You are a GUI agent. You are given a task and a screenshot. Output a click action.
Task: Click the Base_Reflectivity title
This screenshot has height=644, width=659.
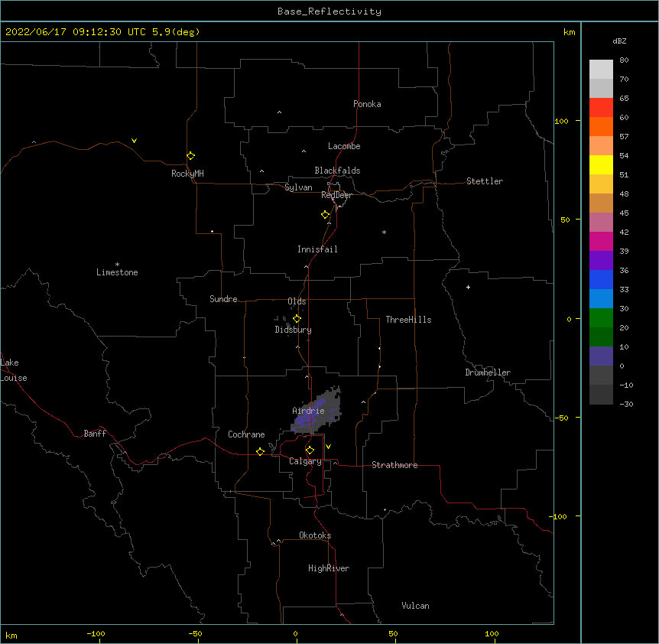pos(329,11)
